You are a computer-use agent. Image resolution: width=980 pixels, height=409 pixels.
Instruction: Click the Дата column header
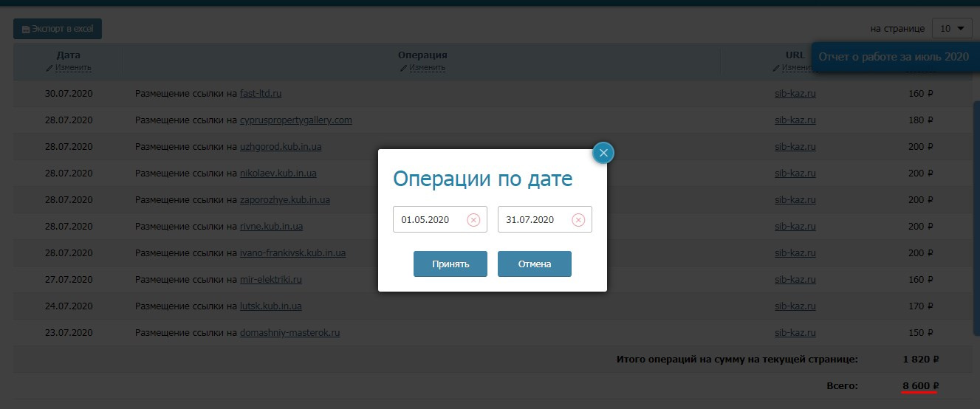[69, 55]
